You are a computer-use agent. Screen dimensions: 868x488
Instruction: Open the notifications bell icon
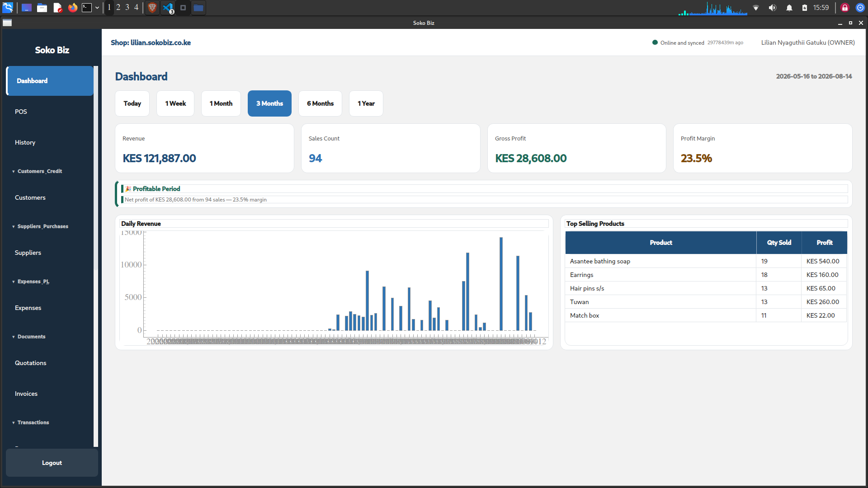tap(789, 8)
